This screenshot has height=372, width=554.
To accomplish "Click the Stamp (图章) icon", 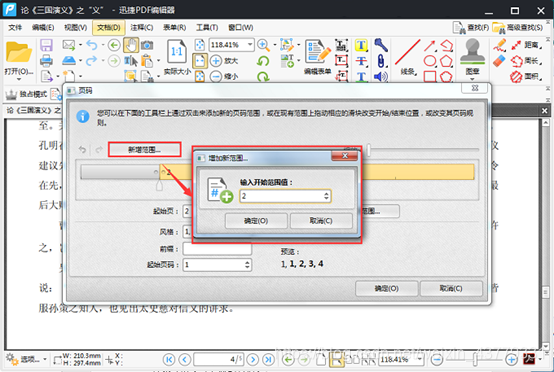I will tap(472, 52).
